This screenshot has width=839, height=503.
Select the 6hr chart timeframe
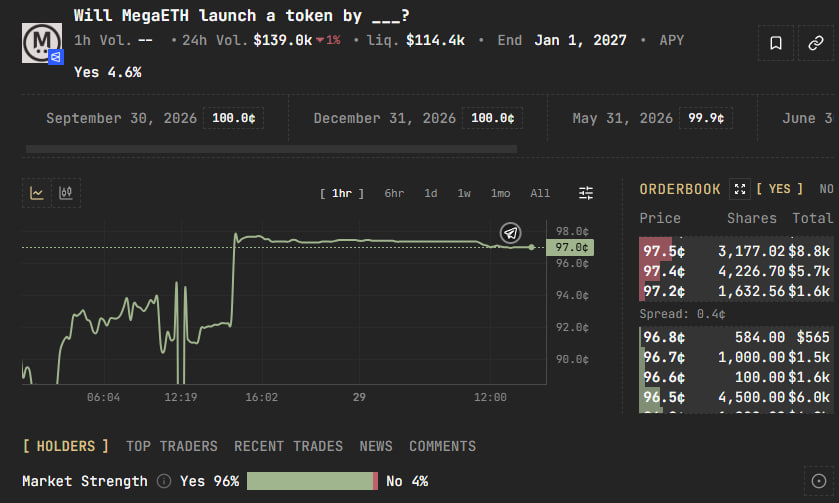point(394,193)
